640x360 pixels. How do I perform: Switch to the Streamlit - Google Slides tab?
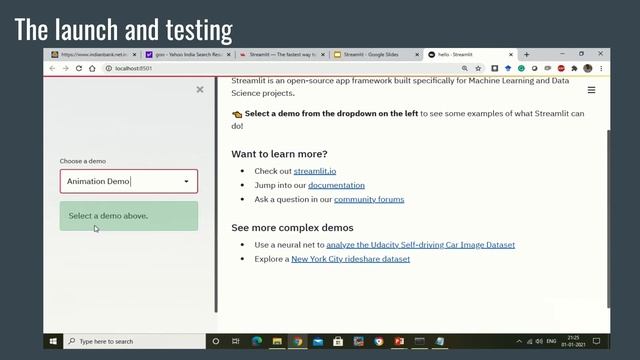pos(376,54)
